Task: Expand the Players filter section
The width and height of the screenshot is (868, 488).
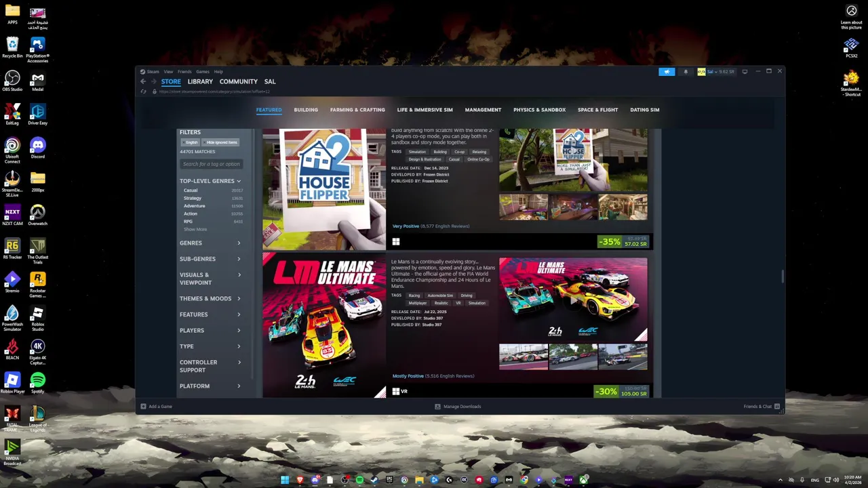Action: point(210,330)
